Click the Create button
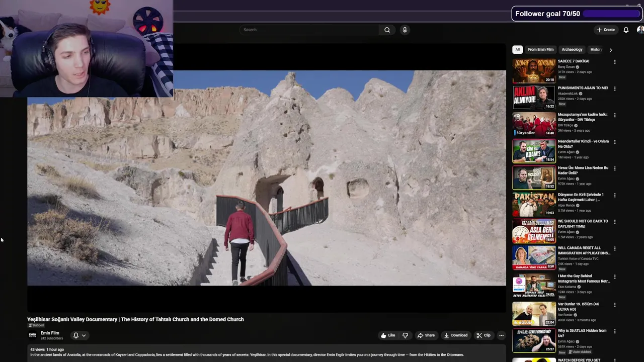 606,30
